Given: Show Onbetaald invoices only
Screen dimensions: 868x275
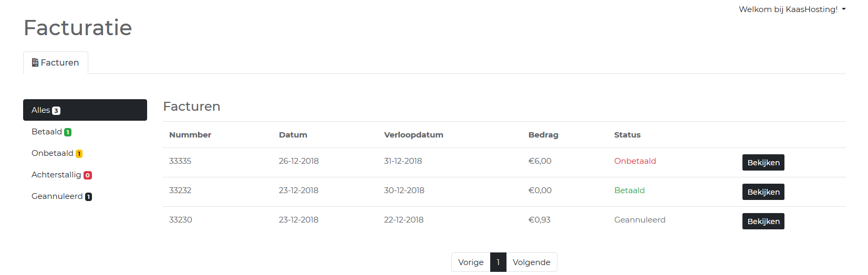Looking at the screenshot, I should coord(53,153).
